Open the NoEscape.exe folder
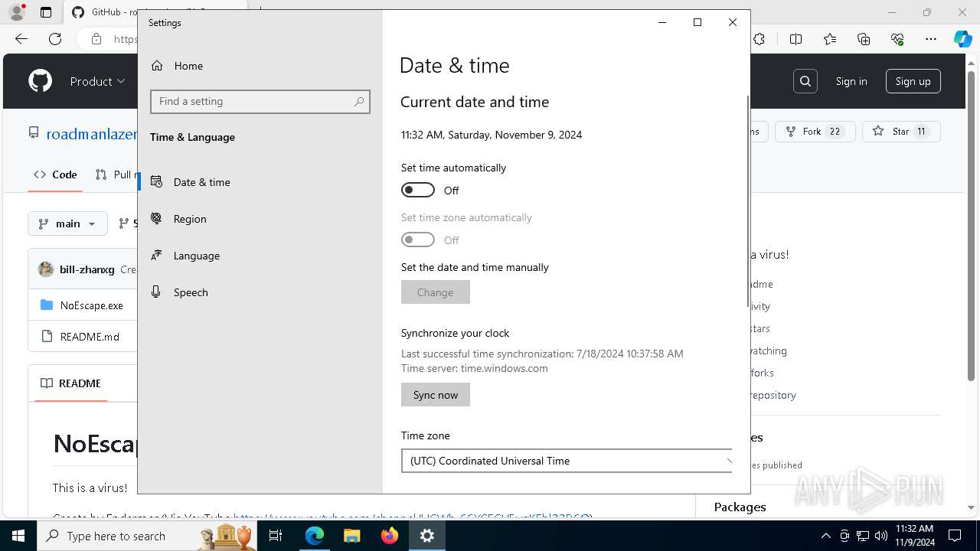 (92, 305)
